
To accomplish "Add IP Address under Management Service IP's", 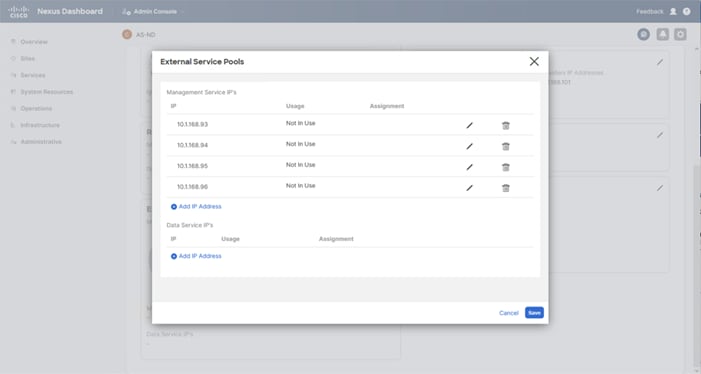I will [196, 206].
